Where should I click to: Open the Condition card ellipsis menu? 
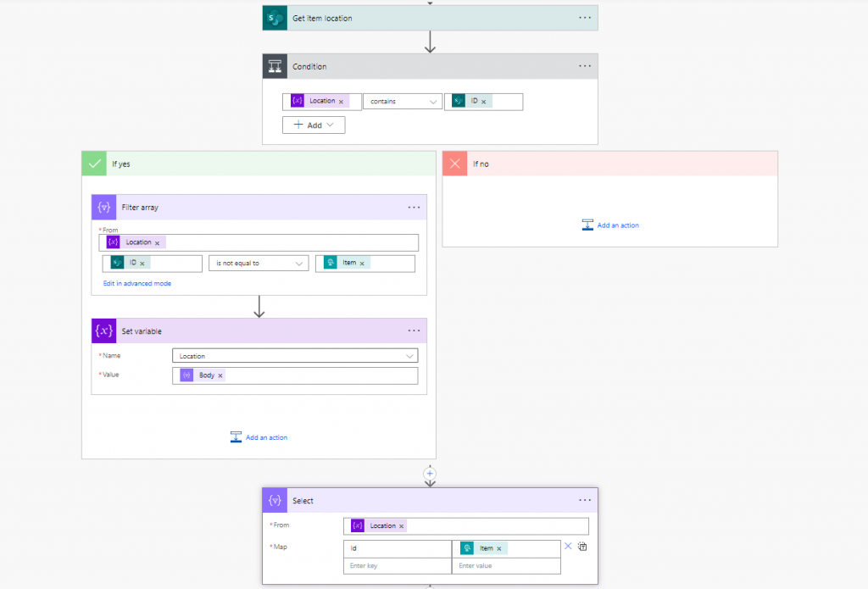click(x=584, y=66)
